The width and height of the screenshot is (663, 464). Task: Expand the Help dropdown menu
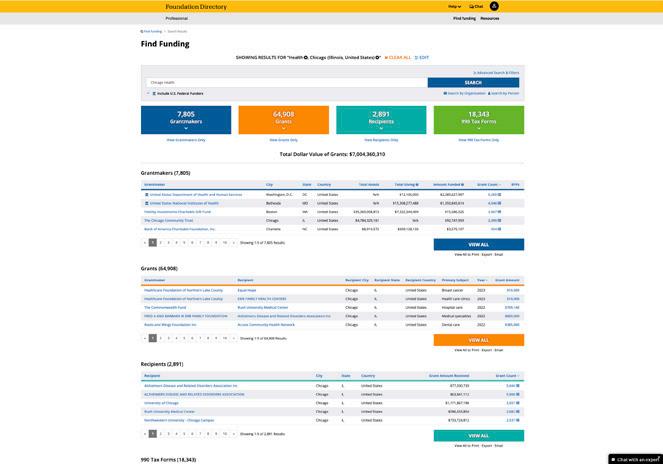click(455, 7)
